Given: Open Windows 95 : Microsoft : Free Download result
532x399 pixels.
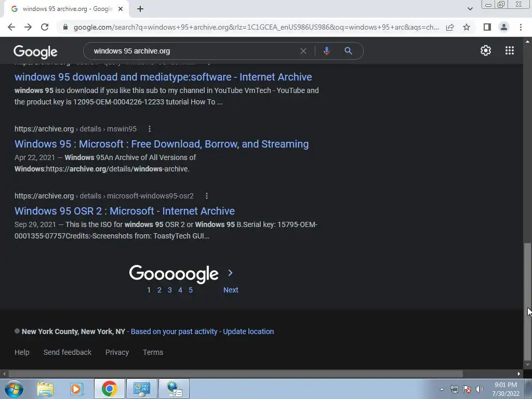Looking at the screenshot, I should click(x=162, y=144).
